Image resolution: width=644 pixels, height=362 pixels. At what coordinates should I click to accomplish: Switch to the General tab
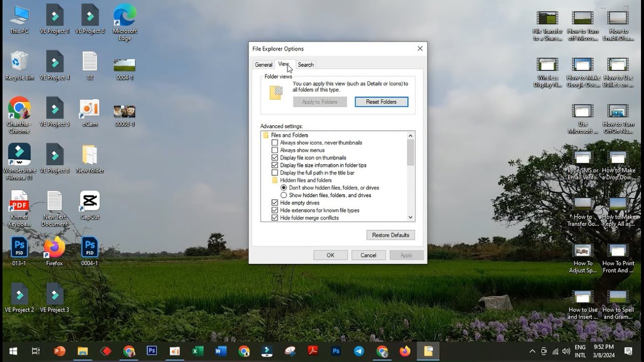[x=264, y=65]
